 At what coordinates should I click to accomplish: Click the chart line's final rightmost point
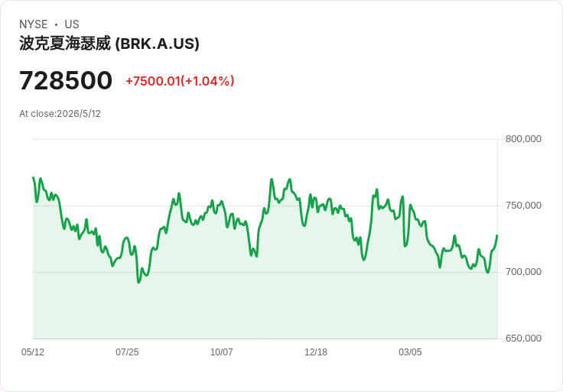pos(497,235)
